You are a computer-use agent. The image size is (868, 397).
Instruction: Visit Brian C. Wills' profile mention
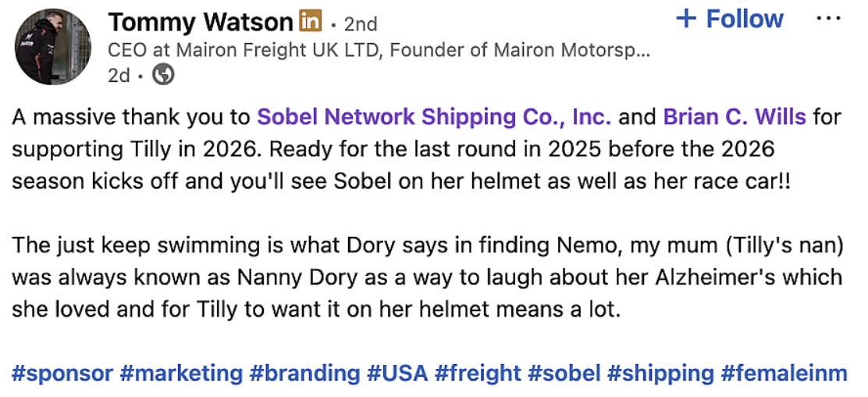tap(734, 118)
